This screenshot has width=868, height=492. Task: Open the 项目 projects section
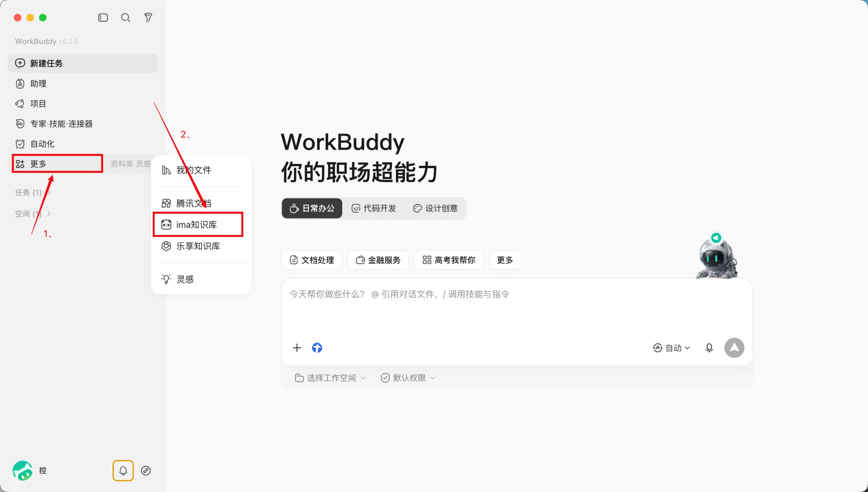83,103
